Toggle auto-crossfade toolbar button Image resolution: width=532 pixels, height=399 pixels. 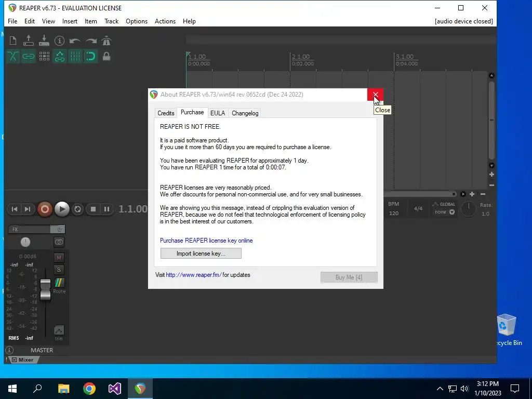13,56
